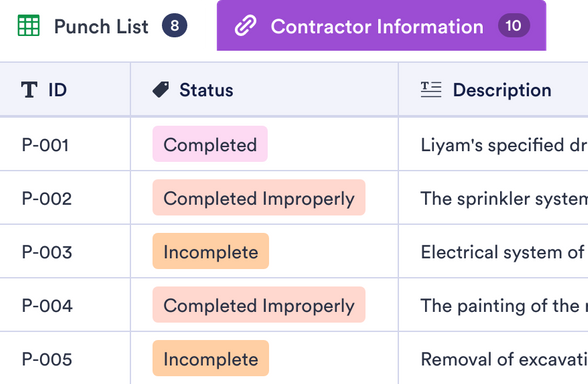Click the Punch List count badge 8

(174, 26)
